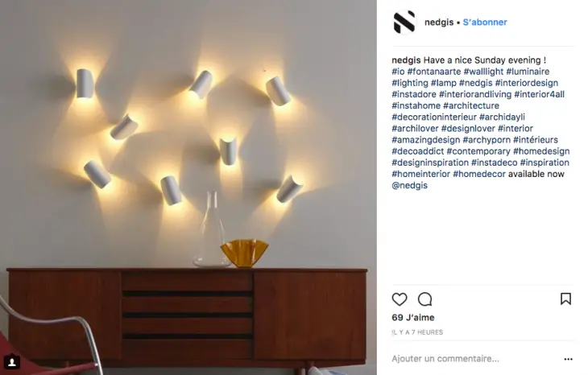Viewport: 588px width, 375px height.
Task: Visit the @nedgis mention link
Action: 409,185
